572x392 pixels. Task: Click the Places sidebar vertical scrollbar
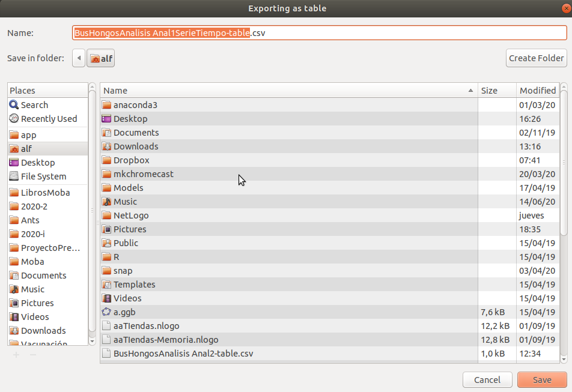pos(92,211)
